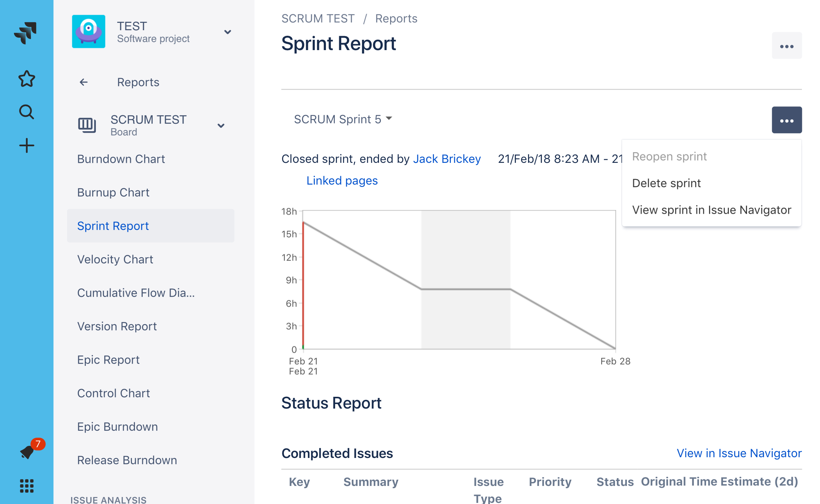The image size is (820, 504).
Task: Click the back arrow next to Reports
Action: (83, 82)
